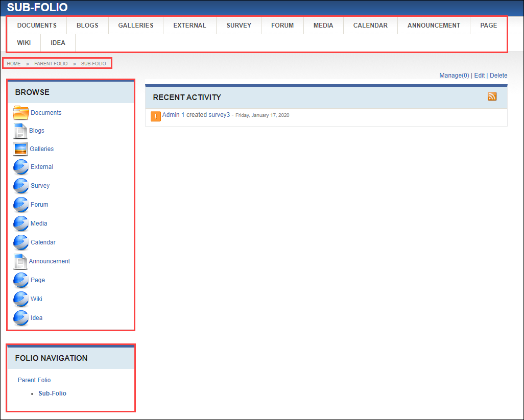524x420 pixels.
Task: Click the orange alert icon beside survey3 activity
Action: 156,117
